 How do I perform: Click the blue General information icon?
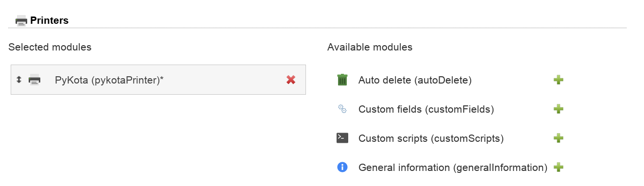(342, 167)
